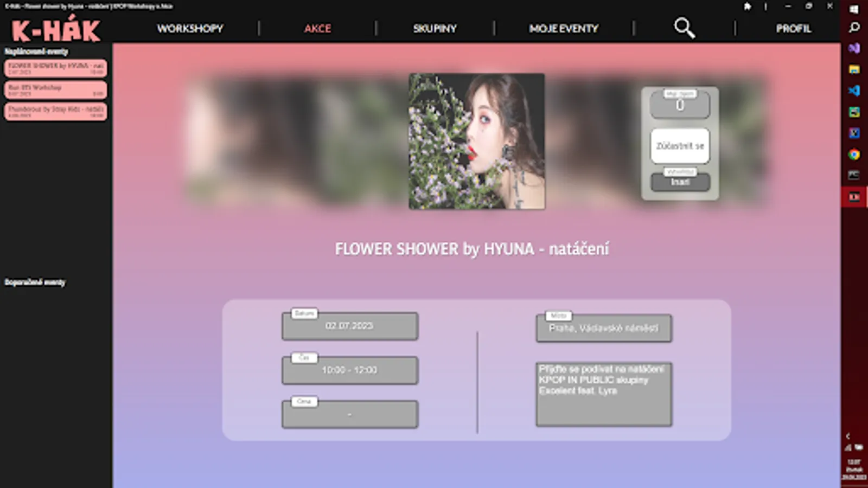
Task: Click the Cena price field
Action: 349,414
